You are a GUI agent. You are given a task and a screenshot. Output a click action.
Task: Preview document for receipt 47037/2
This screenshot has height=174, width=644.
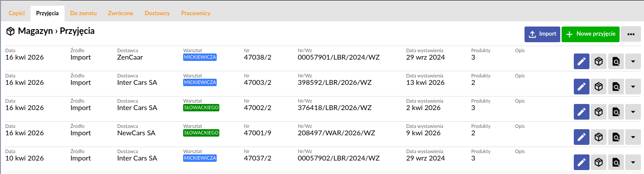(x=616, y=163)
